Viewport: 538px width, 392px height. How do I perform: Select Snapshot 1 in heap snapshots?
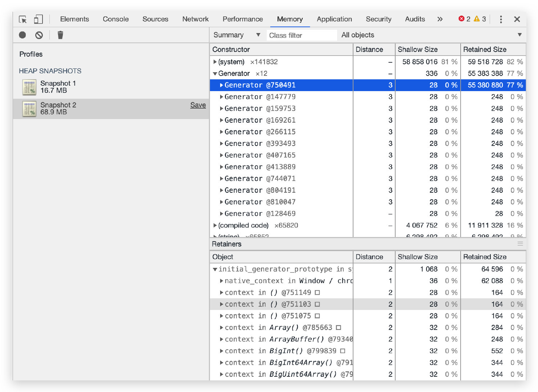click(58, 87)
